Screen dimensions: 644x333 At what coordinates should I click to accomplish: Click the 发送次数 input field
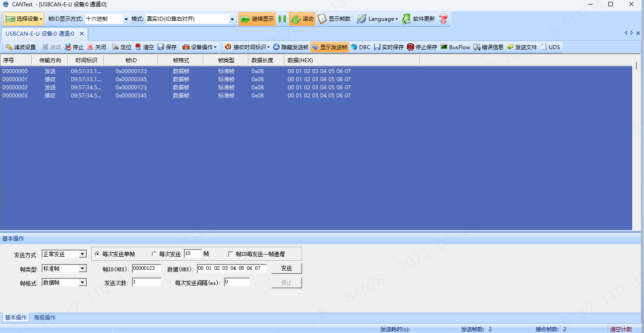tap(146, 282)
